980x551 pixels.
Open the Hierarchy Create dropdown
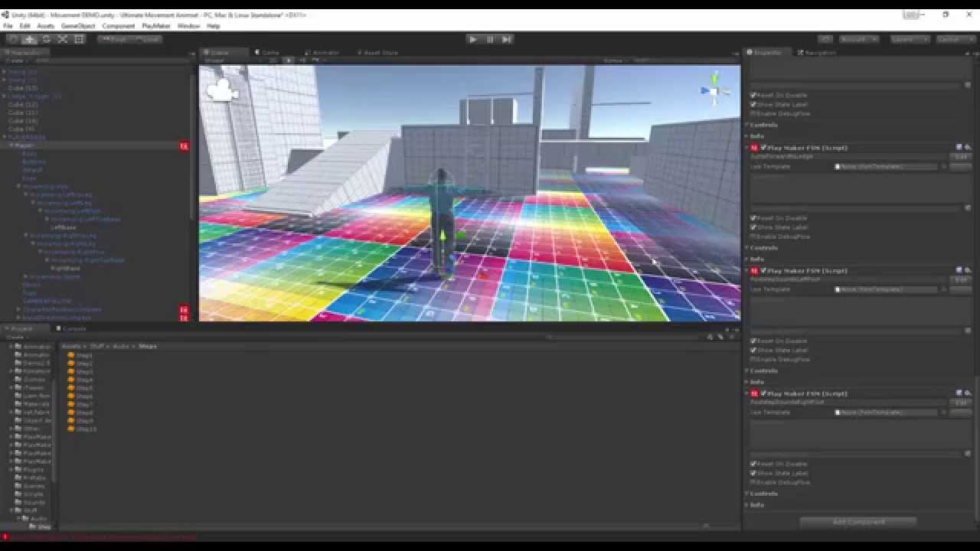[x=15, y=60]
